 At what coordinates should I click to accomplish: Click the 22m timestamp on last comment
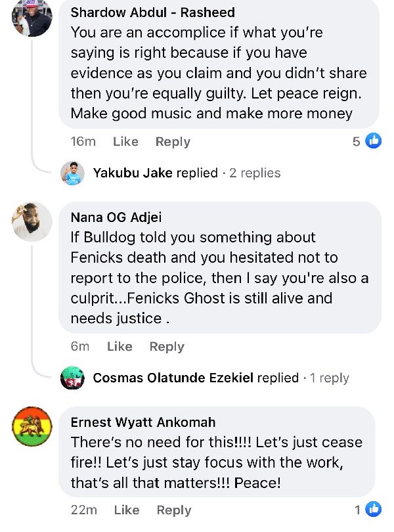(84, 510)
